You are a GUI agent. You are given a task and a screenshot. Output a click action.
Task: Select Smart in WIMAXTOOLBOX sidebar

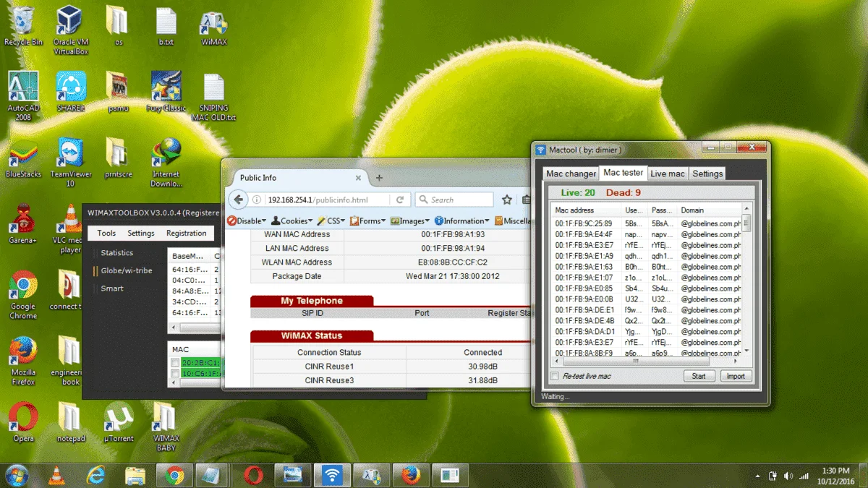(x=112, y=288)
